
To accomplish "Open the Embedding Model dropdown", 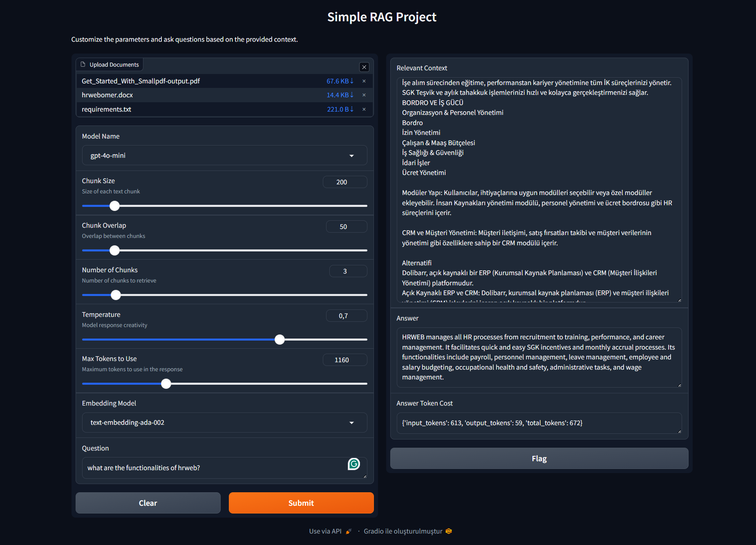I will 224,422.
